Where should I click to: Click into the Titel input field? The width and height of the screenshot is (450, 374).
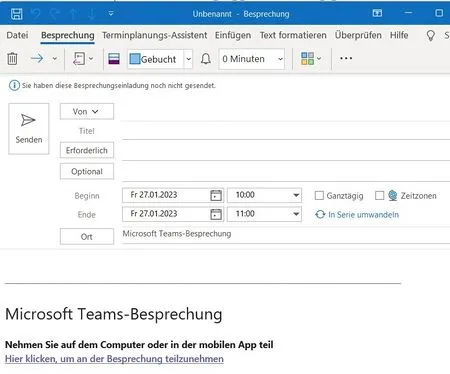[286, 131]
